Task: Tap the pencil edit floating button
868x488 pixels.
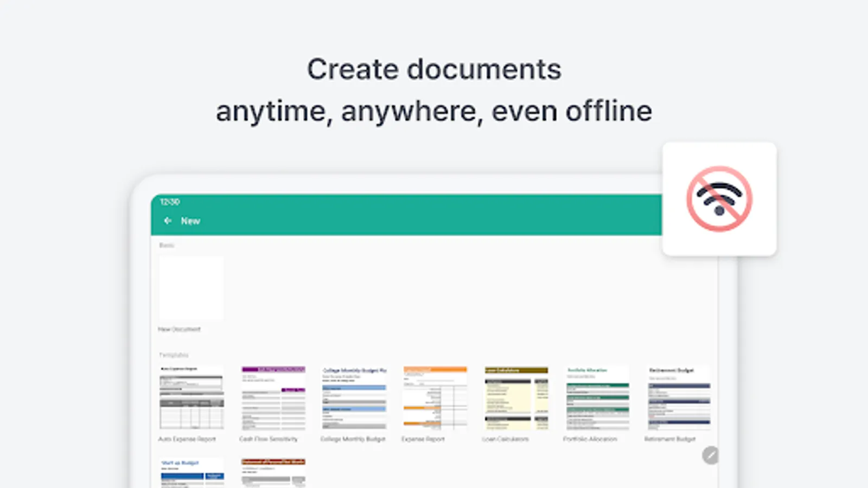Action: [x=710, y=455]
